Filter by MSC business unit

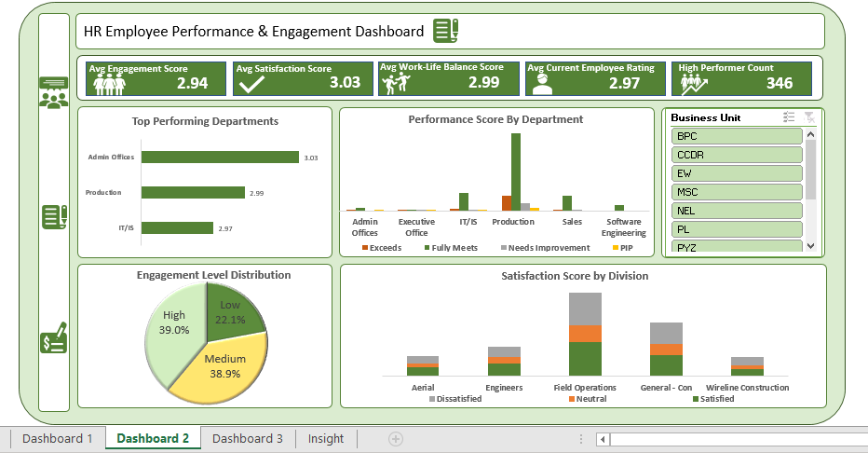tap(737, 192)
